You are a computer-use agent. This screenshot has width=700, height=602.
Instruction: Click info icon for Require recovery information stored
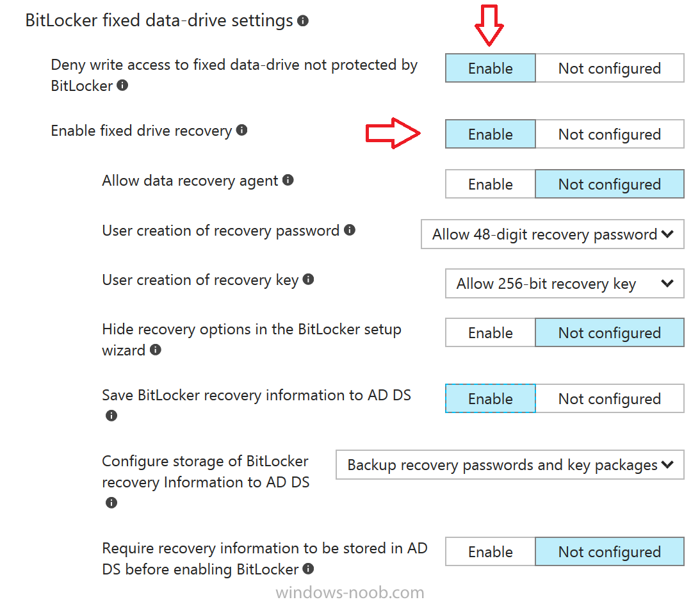[x=308, y=569]
